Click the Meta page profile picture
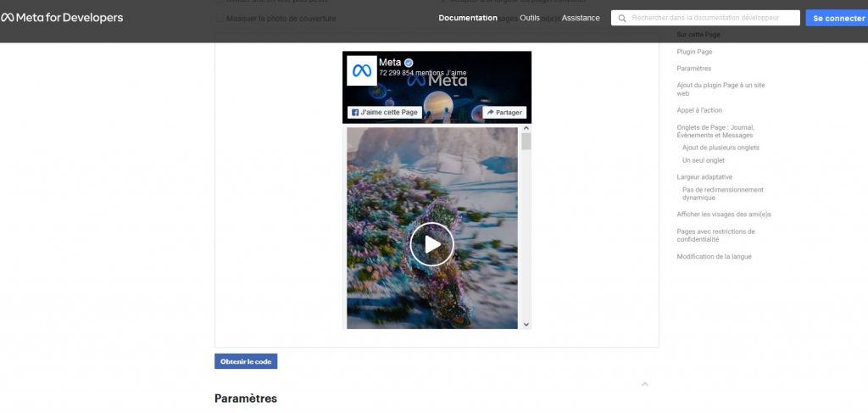 coord(362,70)
